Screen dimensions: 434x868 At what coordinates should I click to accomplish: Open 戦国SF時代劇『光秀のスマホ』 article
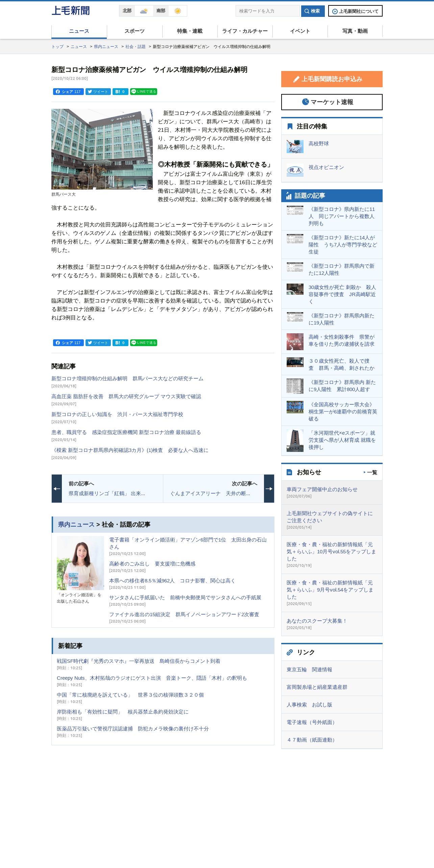(139, 661)
